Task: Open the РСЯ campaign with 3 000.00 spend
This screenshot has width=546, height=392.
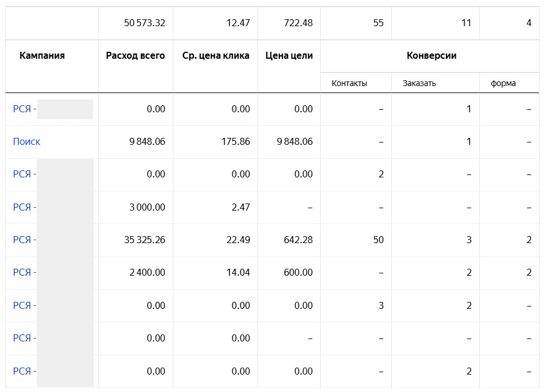Action: click(24, 207)
